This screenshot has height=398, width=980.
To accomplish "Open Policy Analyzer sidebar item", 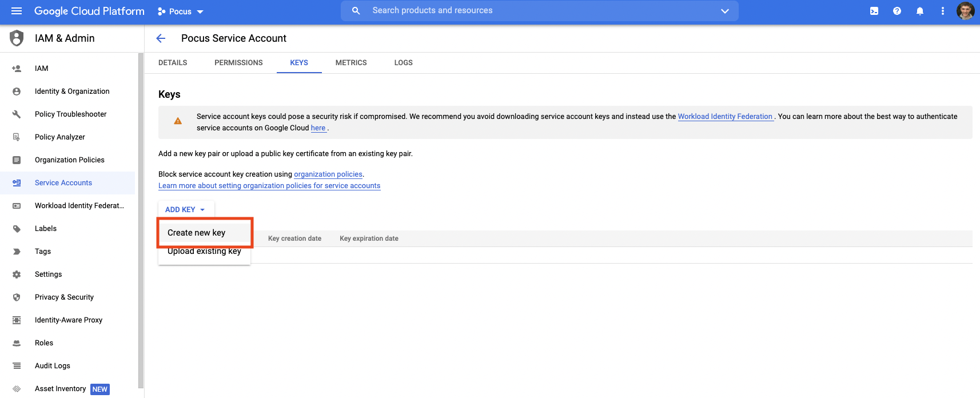I will tap(67, 137).
